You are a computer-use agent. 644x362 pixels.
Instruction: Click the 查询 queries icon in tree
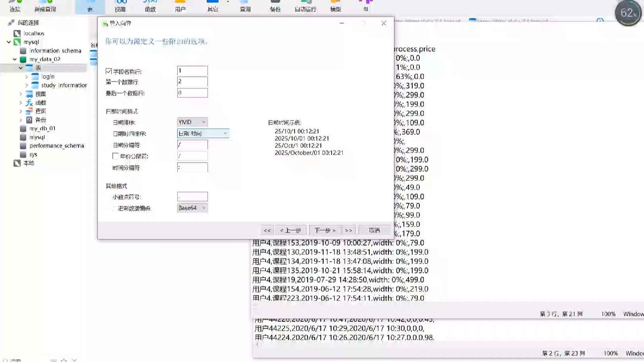tap(29, 111)
